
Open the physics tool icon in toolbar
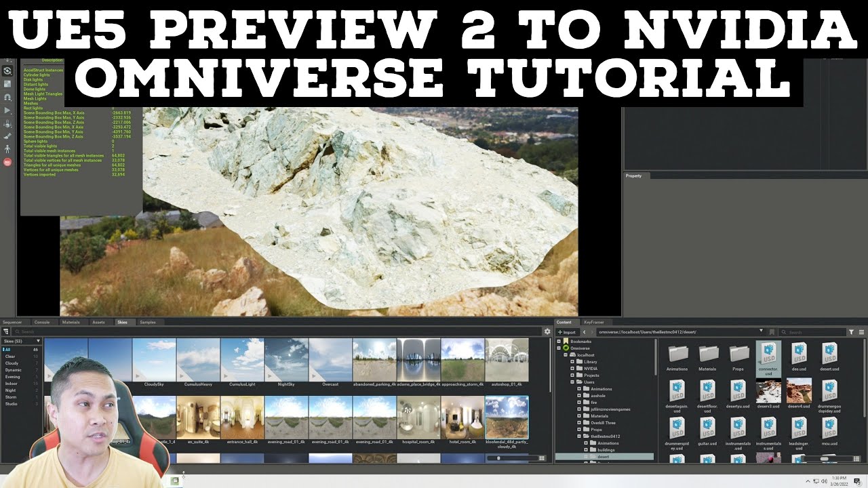[x=7, y=123]
